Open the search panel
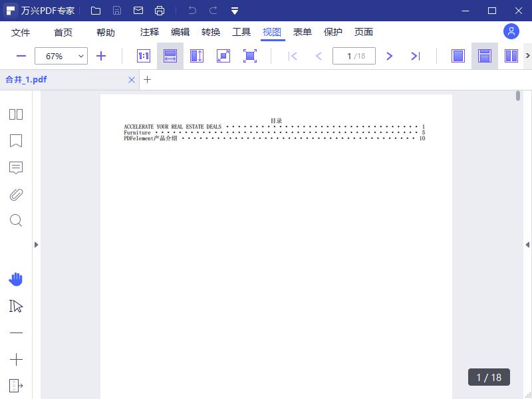This screenshot has width=532, height=399. [16, 220]
